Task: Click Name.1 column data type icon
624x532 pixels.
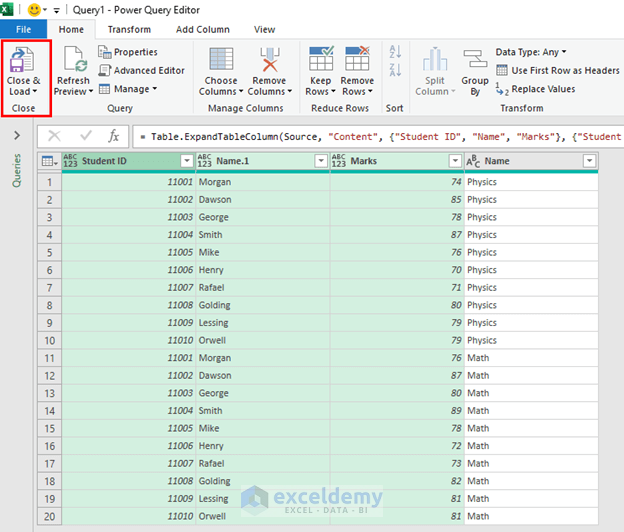Action: coord(204,161)
